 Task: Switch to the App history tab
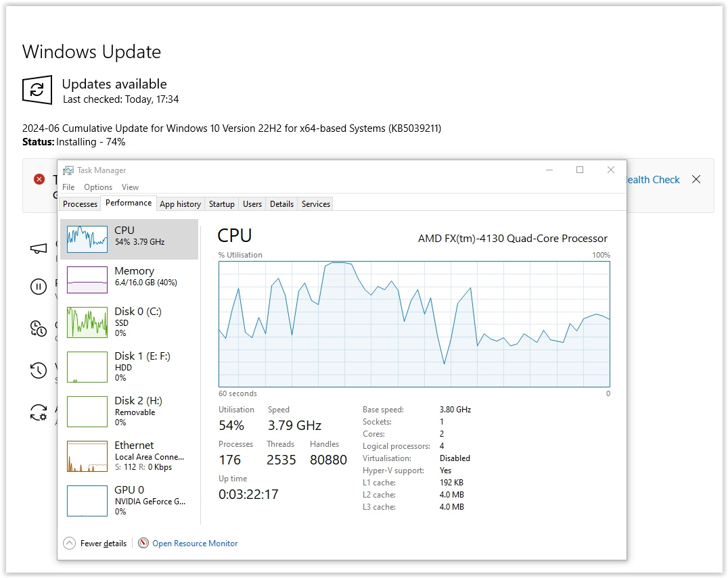tap(180, 203)
